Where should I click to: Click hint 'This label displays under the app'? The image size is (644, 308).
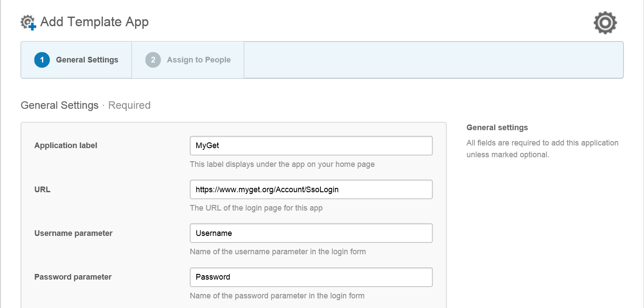coord(282,164)
